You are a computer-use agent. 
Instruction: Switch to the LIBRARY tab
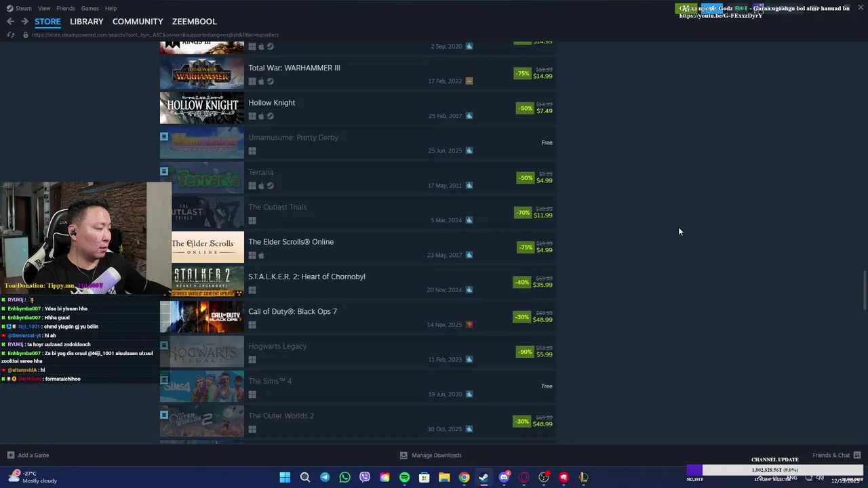pyautogui.click(x=87, y=22)
